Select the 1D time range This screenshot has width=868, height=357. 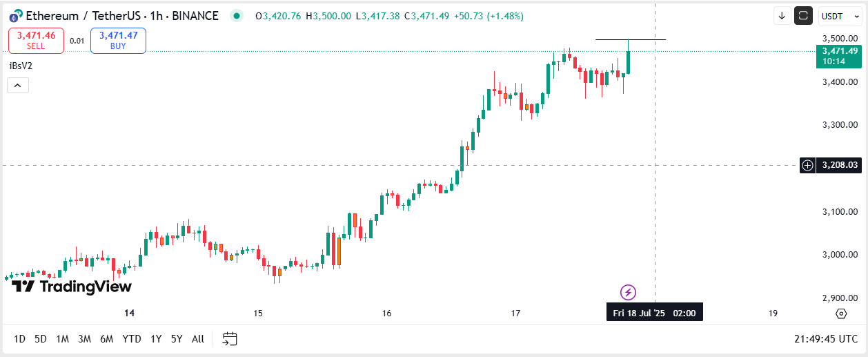point(20,339)
